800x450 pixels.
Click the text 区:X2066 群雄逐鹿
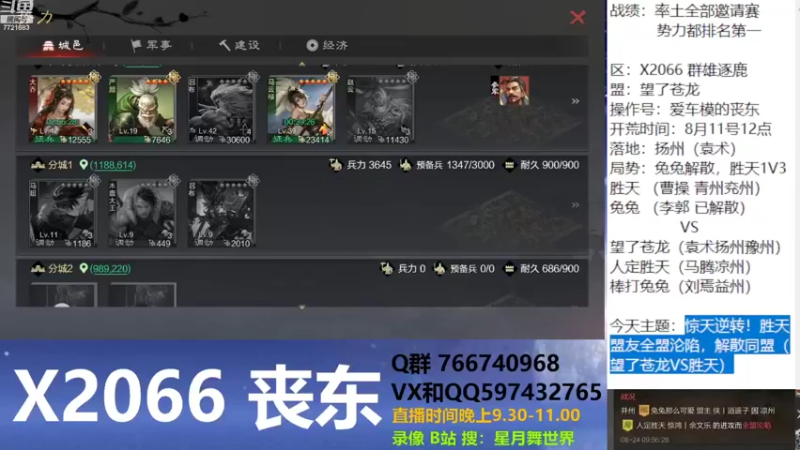[x=679, y=70]
